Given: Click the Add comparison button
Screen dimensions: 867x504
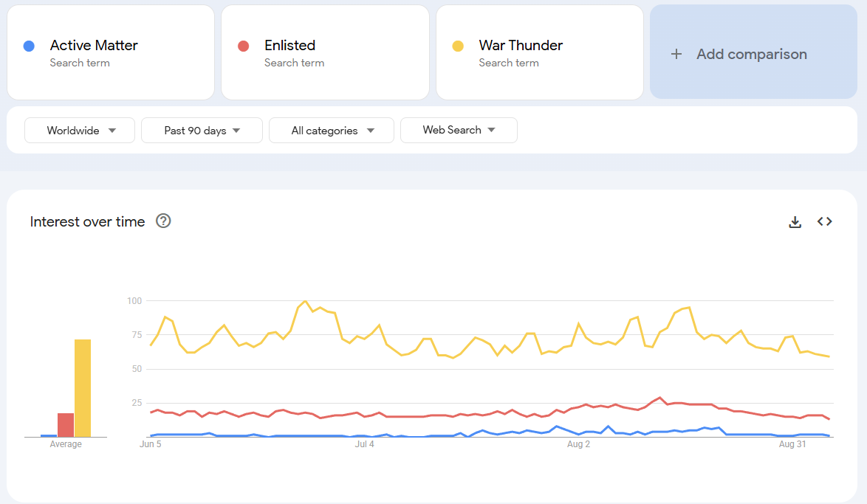Looking at the screenshot, I should point(754,52).
